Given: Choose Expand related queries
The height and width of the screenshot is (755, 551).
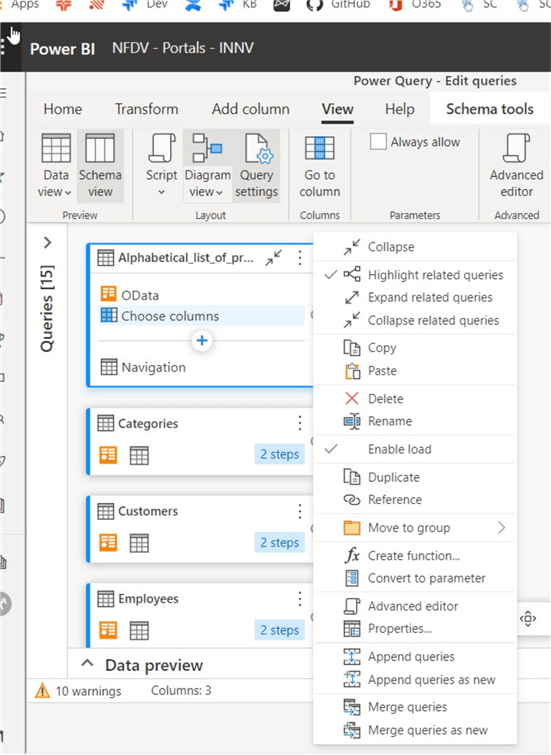Looking at the screenshot, I should pyautogui.click(x=415, y=298).
